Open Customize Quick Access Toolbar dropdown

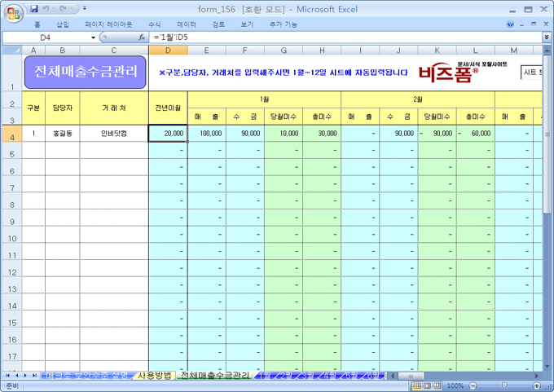pos(85,9)
